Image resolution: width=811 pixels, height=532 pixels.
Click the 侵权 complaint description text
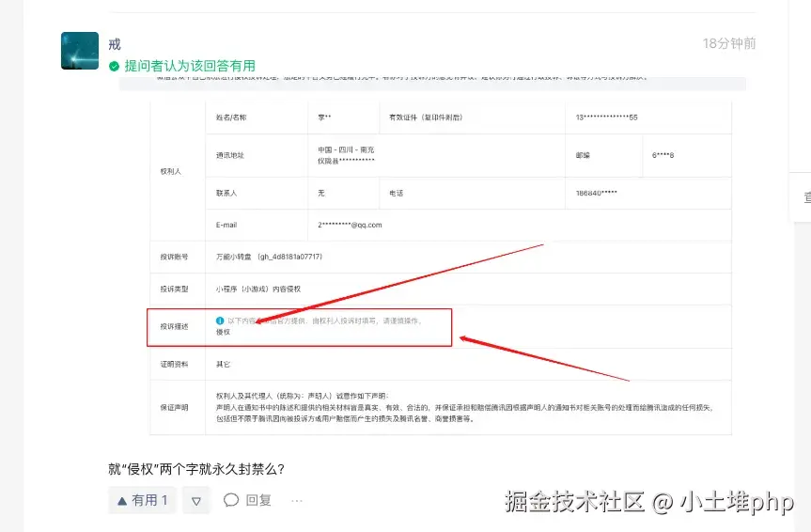coord(223,332)
